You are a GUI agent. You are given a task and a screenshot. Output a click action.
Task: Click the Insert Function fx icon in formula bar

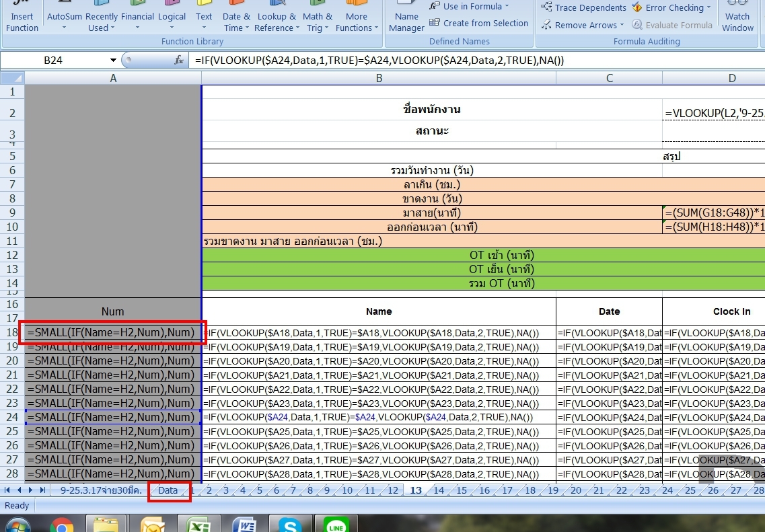(178, 60)
